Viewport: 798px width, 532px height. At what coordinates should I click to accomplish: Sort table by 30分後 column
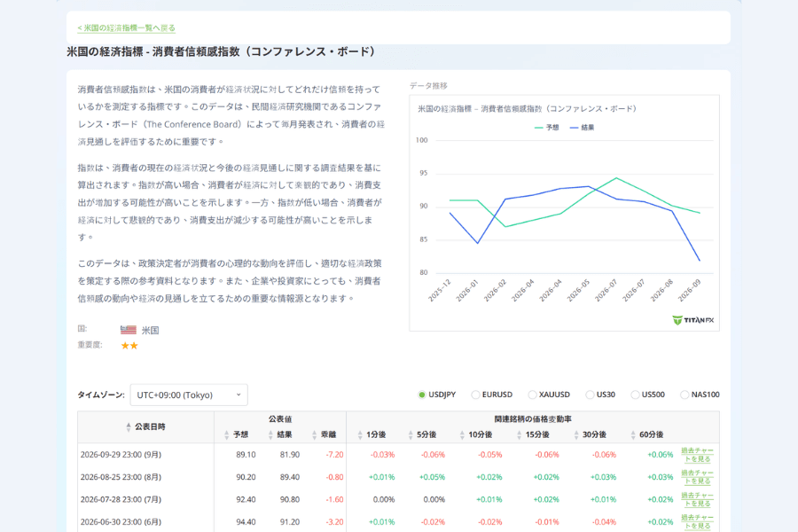590,434
